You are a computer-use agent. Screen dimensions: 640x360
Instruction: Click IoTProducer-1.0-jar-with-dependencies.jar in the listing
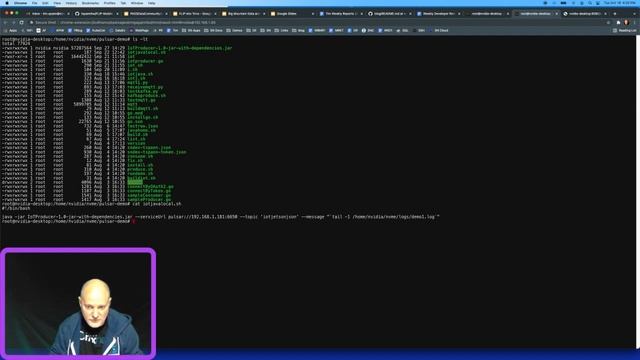[180, 48]
